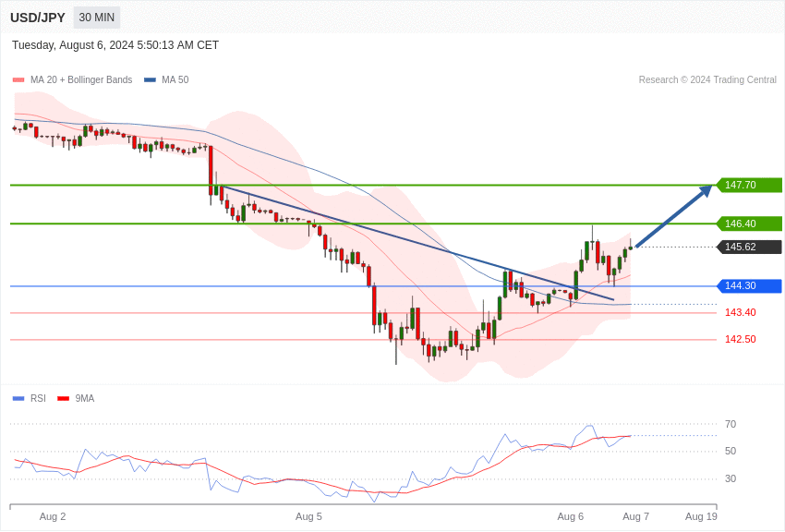Click the Research © 2024 Trading Central credit
The width and height of the screenshot is (785, 532).
pyautogui.click(x=707, y=80)
